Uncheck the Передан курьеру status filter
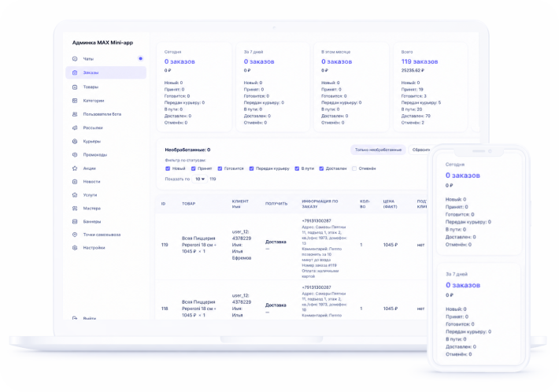Image resolution: width=559 pixels, height=392 pixels. click(251, 168)
